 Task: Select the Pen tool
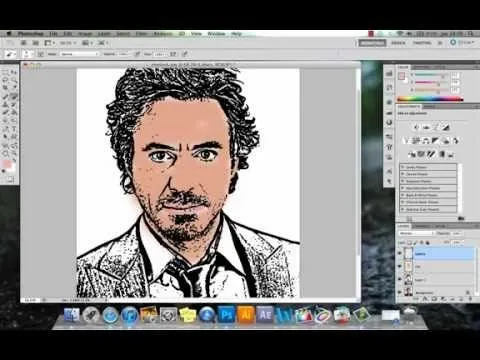point(5,129)
